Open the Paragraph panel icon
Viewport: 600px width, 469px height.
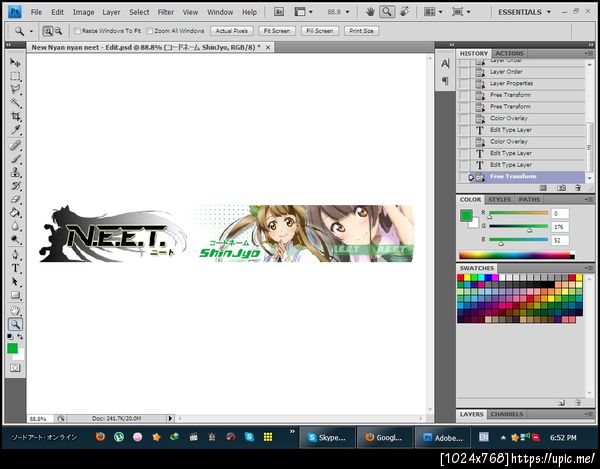pos(445,81)
